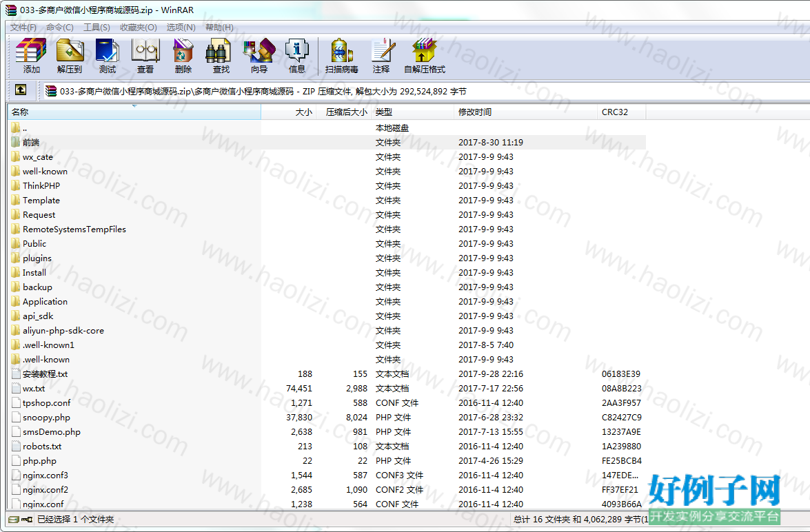Click the size value 74,451

(x=299, y=388)
